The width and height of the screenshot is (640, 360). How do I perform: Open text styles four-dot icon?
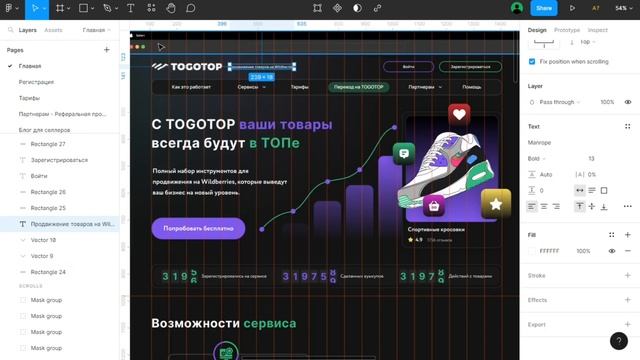[627, 127]
